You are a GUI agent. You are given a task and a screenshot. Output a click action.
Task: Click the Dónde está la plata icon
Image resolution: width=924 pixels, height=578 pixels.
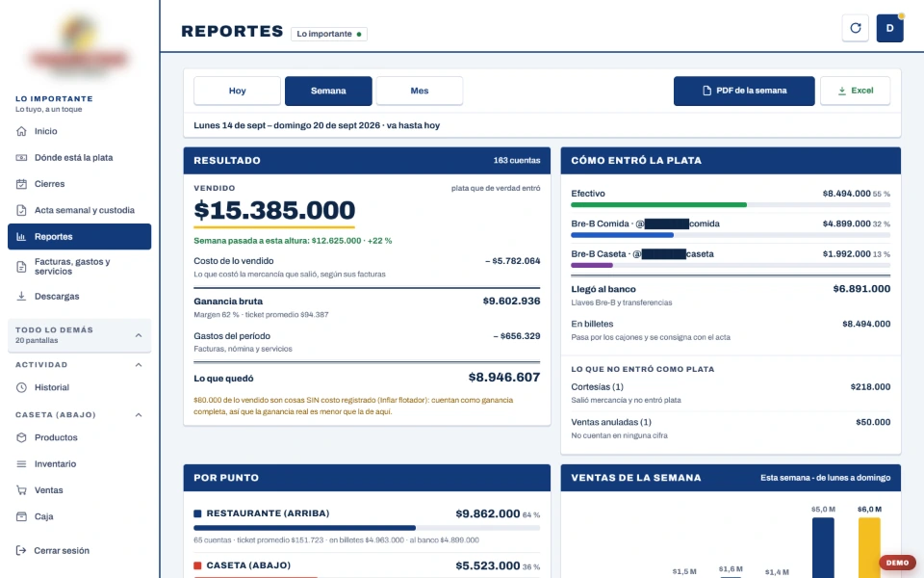click(x=21, y=157)
